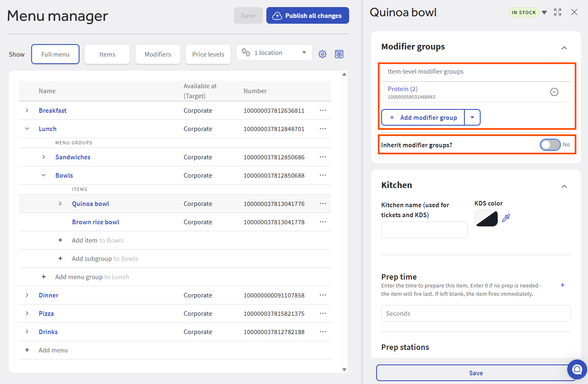This screenshot has width=588, height=384.
Task: Open the In Stock status dropdown
Action: tap(544, 12)
